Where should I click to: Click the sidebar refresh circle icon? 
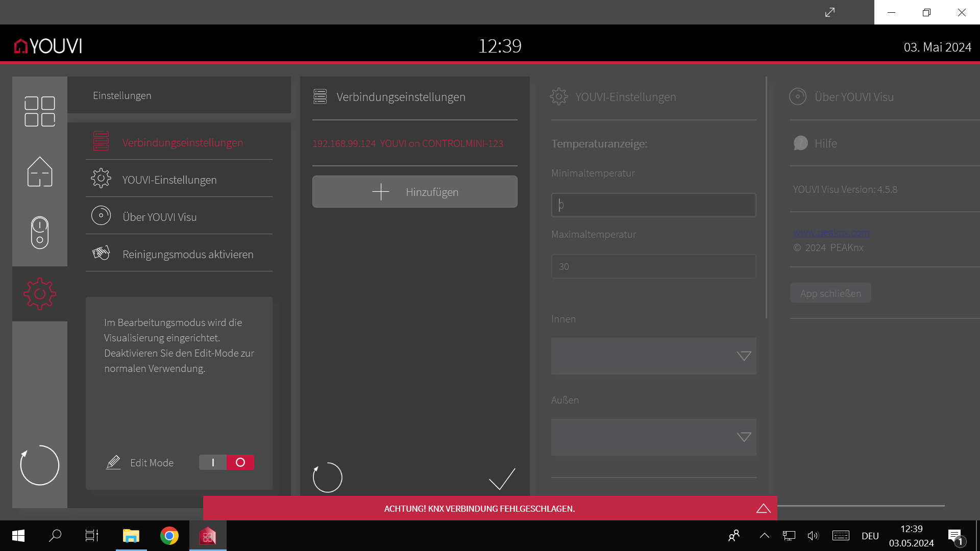tap(40, 465)
